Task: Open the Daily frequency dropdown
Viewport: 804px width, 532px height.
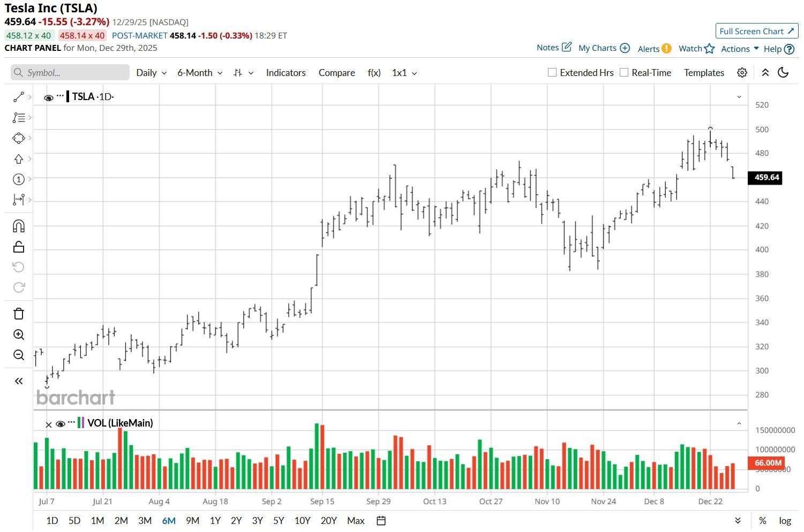Action: pos(152,73)
